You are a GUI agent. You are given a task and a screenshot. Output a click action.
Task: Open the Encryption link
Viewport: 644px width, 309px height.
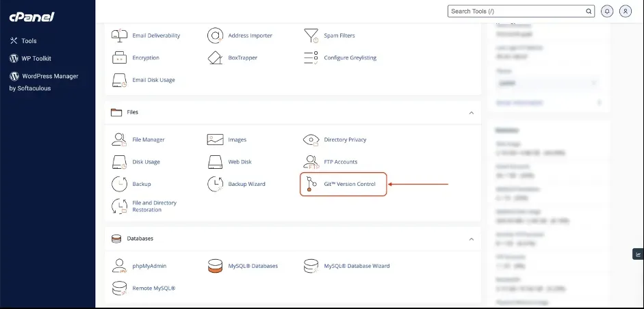(x=146, y=58)
